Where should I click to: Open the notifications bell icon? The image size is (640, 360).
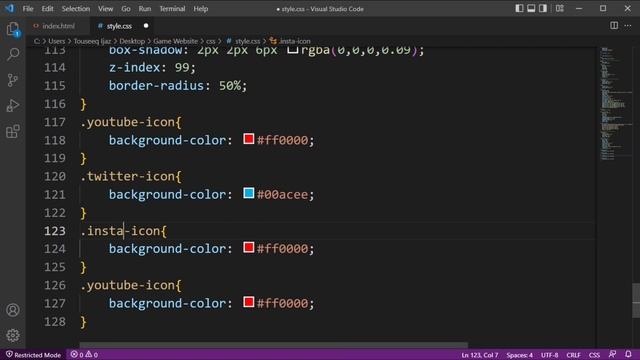tap(629, 354)
